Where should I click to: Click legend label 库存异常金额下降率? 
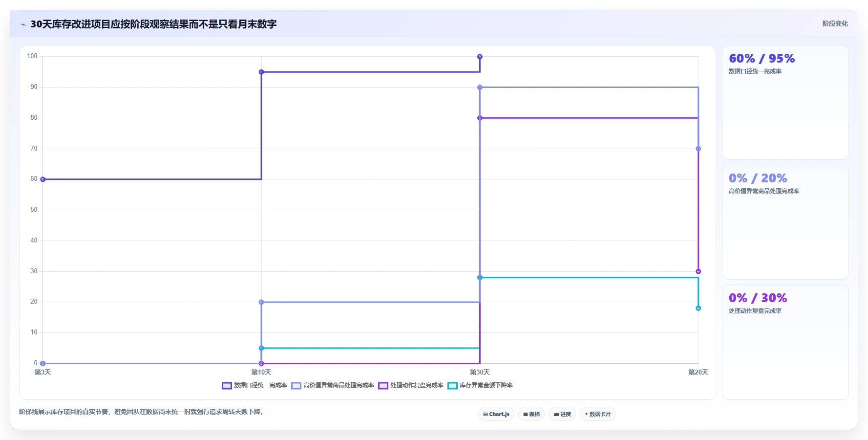[486, 385]
